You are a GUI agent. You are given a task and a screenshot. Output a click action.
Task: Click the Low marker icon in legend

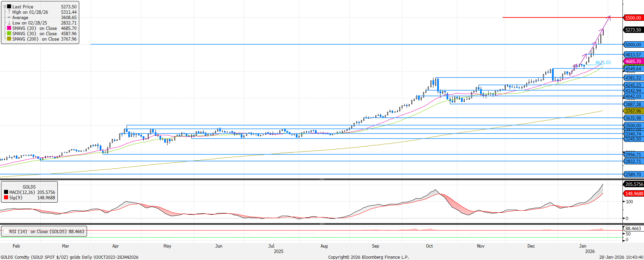pyautogui.click(x=9, y=23)
